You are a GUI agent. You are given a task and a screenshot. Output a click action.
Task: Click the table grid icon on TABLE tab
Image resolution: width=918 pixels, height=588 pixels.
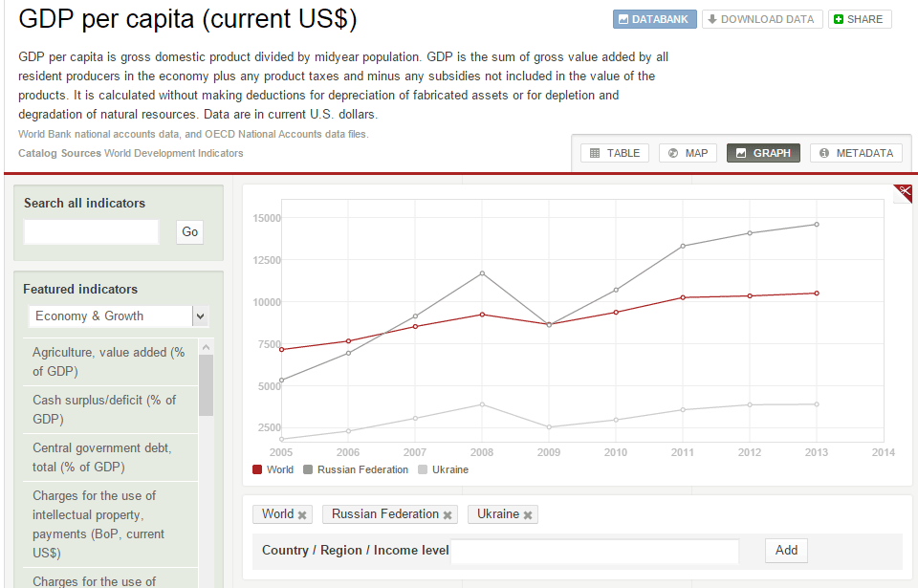[595, 153]
